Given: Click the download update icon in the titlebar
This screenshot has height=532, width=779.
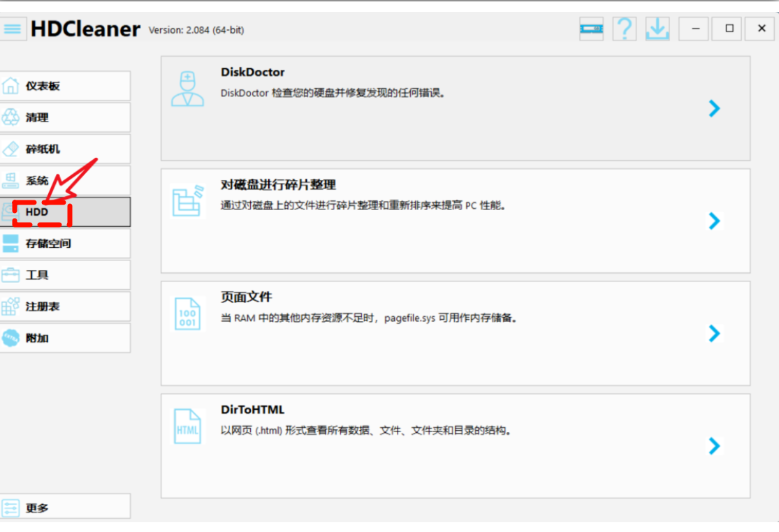Looking at the screenshot, I should click(x=657, y=29).
